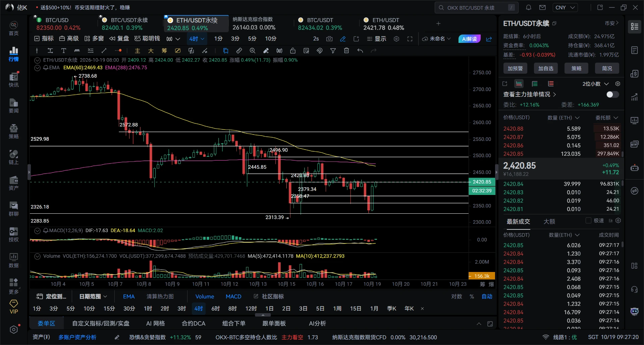Check the 极速 checkbox
Image resolution: width=644 pixels, height=345 pixels.
pos(588,220)
